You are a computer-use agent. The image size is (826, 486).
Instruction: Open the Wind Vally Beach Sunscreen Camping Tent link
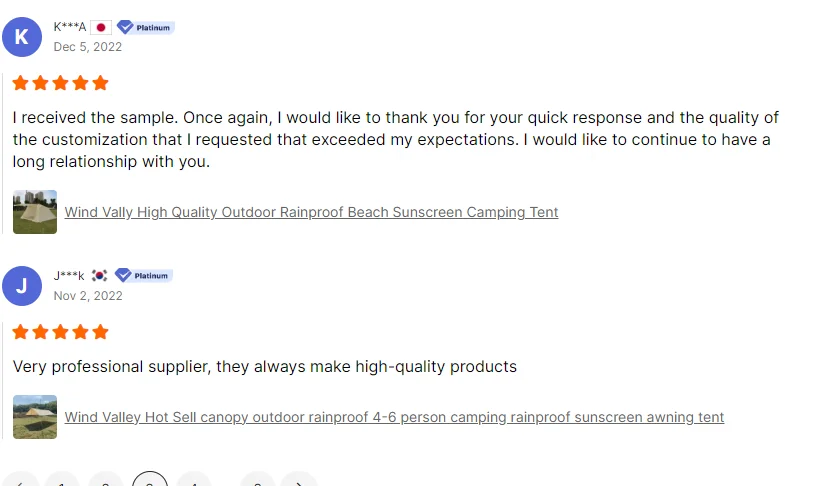311,212
